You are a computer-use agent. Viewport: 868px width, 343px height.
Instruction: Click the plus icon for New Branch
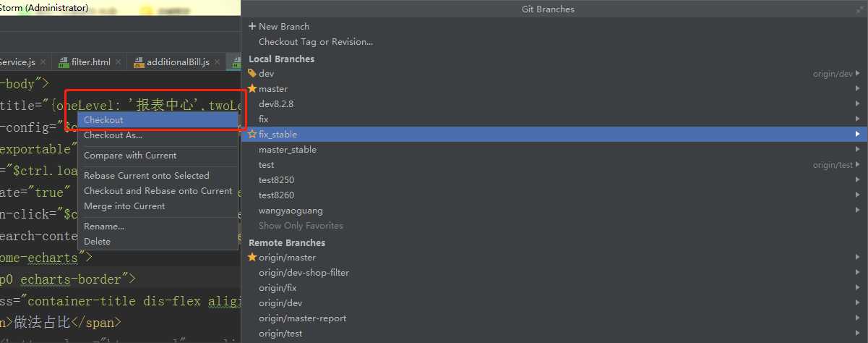pos(252,26)
